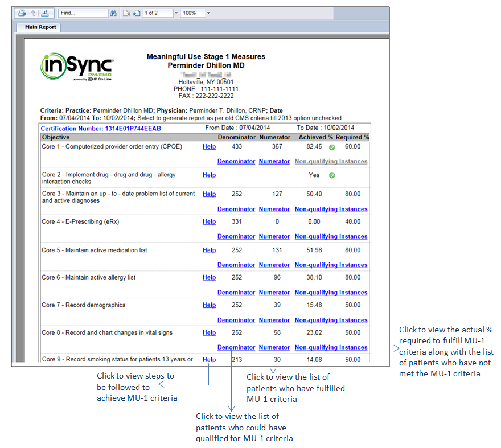The image size is (501, 448).
Task: Click into the Find text field
Action: point(82,13)
